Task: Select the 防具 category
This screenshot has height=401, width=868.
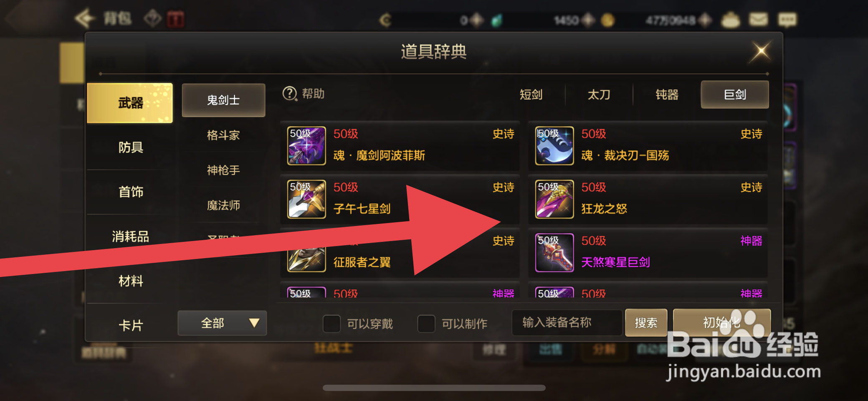Action: (130, 147)
